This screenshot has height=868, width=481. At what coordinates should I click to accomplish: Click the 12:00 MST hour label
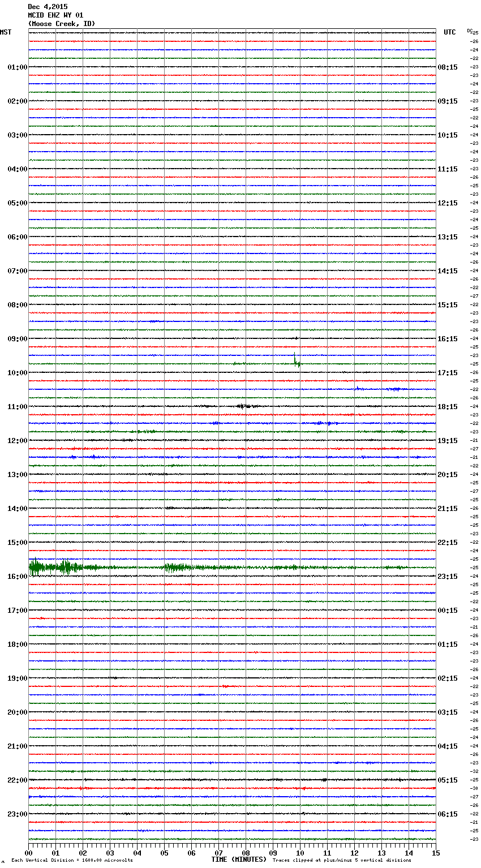point(18,441)
